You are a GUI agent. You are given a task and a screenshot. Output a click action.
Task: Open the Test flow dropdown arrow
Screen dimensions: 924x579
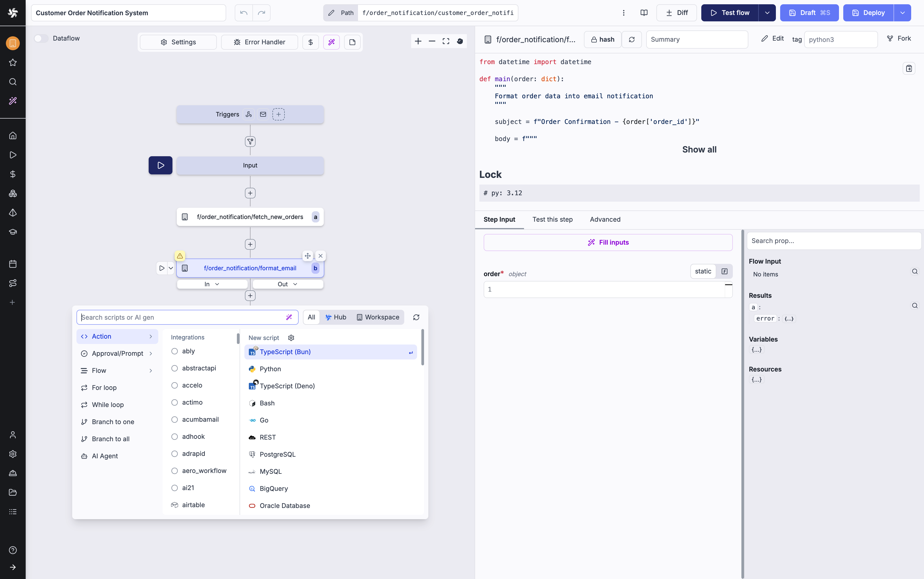(767, 13)
